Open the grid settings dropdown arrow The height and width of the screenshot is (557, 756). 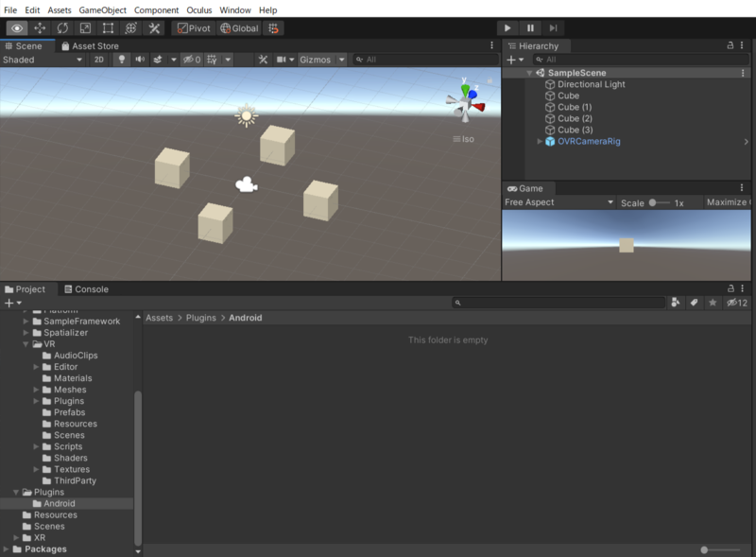point(228,60)
